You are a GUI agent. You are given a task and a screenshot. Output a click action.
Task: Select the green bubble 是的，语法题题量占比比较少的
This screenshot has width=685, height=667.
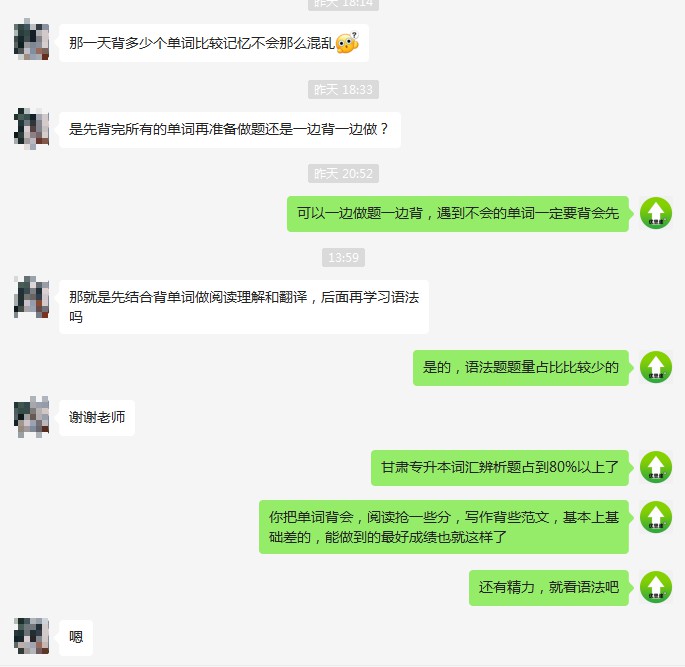521,368
